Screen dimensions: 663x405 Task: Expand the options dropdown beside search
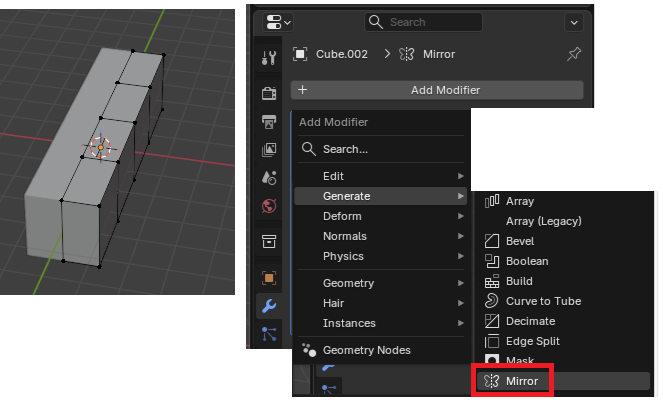coord(573,22)
